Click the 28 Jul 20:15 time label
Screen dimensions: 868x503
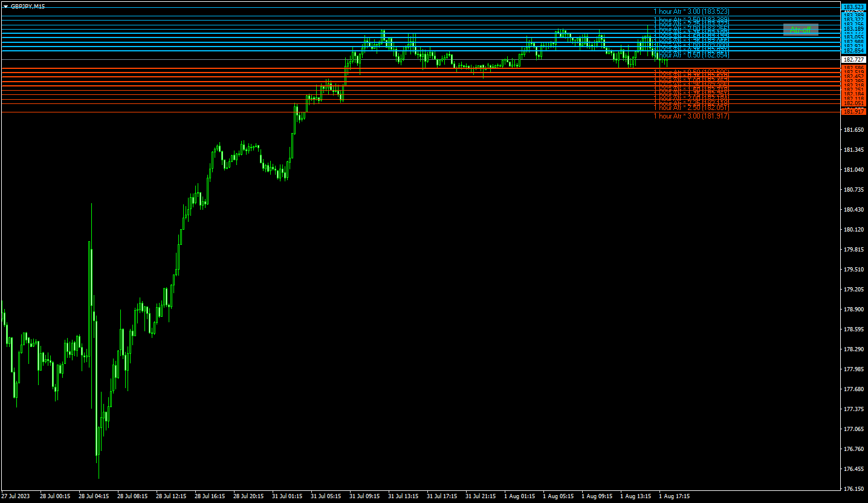[248, 496]
